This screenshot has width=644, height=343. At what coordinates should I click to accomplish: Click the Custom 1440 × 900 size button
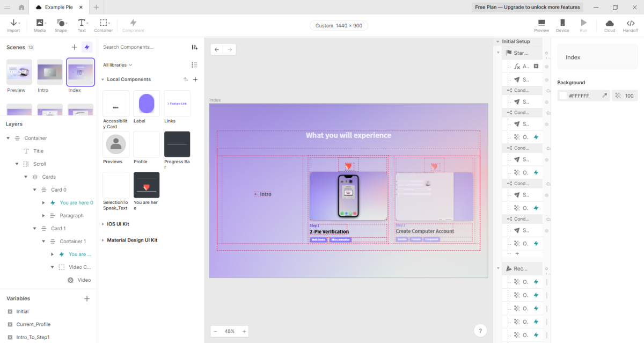pyautogui.click(x=339, y=26)
